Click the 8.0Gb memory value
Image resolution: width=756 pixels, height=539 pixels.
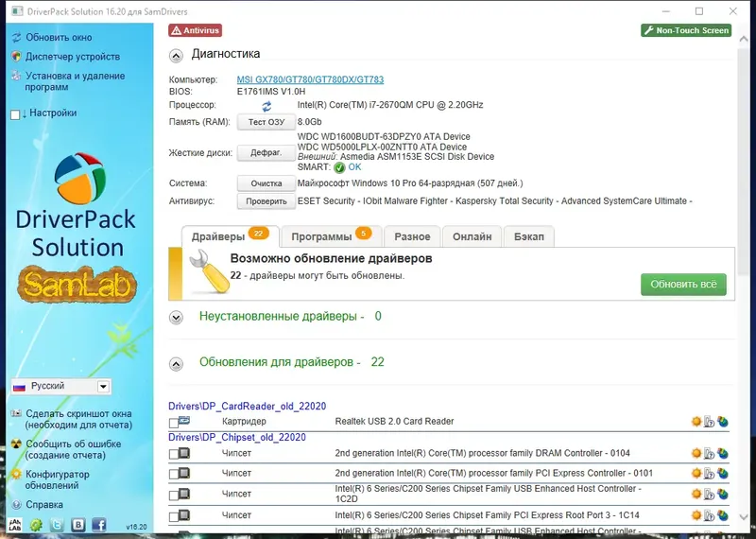[x=310, y=122]
